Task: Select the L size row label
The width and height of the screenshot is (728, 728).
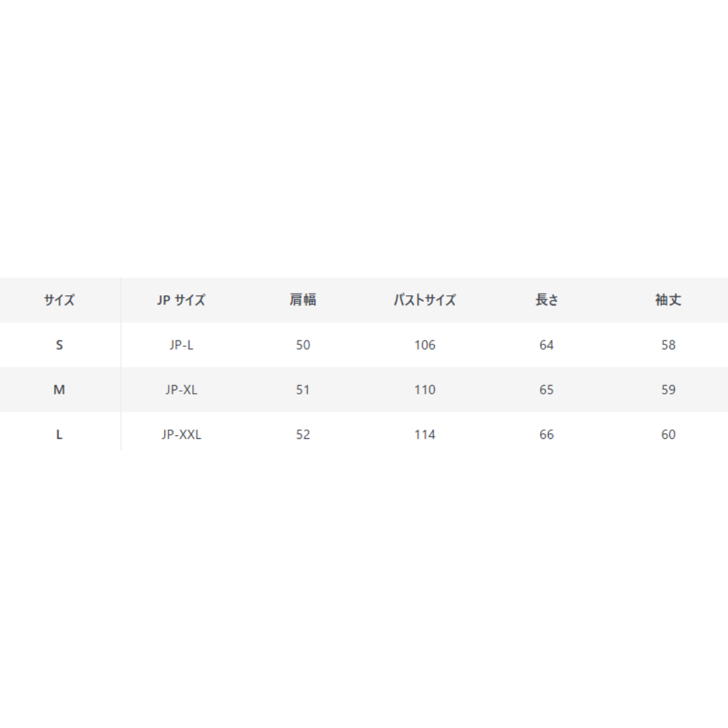Action: pyautogui.click(x=59, y=435)
